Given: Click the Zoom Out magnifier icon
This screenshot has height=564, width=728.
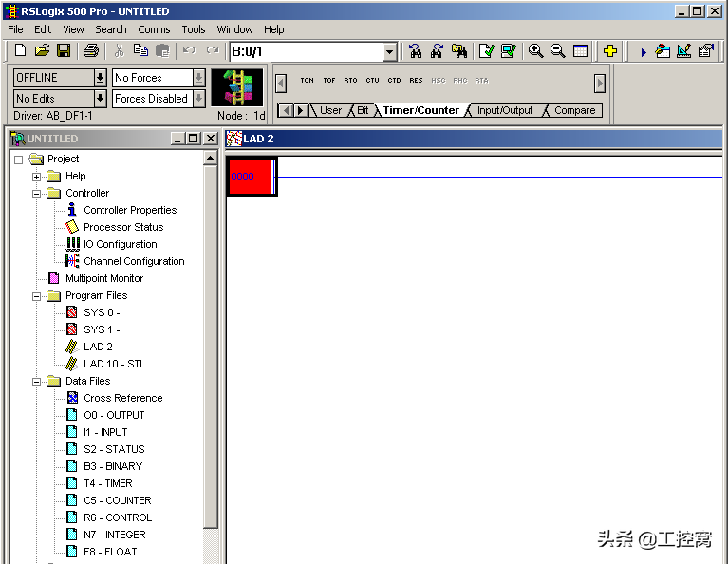Looking at the screenshot, I should tap(558, 51).
